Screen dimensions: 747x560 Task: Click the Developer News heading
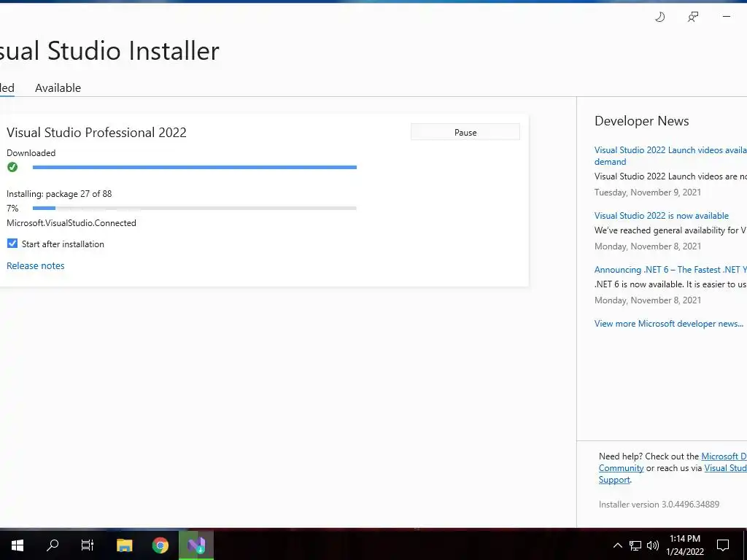point(642,121)
